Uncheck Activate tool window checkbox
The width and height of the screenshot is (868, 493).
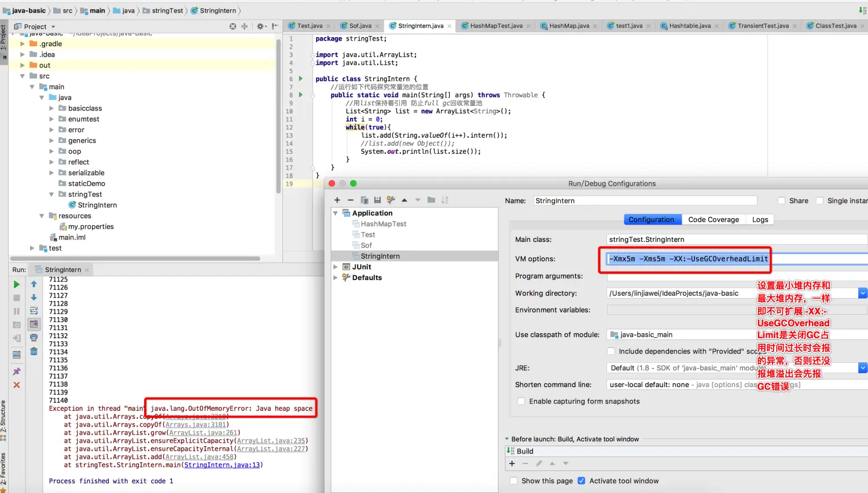tap(582, 481)
